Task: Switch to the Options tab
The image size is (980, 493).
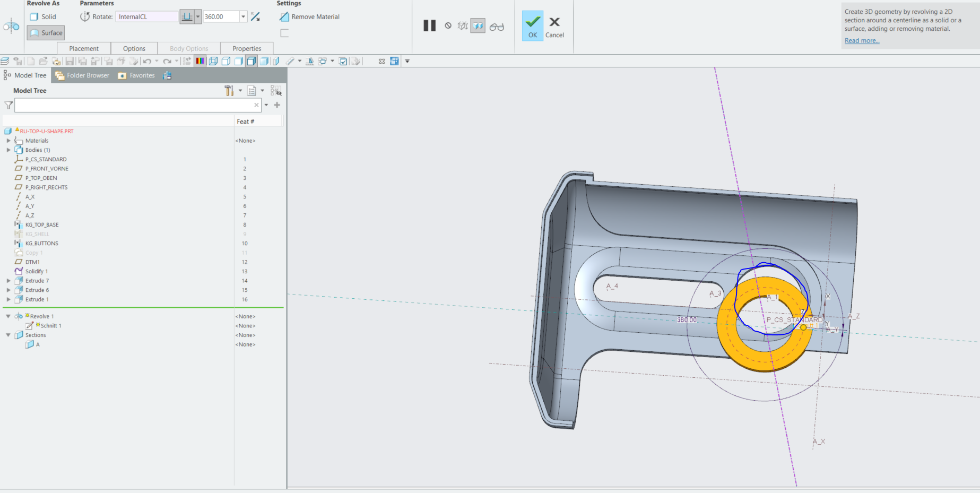Action: [134, 48]
